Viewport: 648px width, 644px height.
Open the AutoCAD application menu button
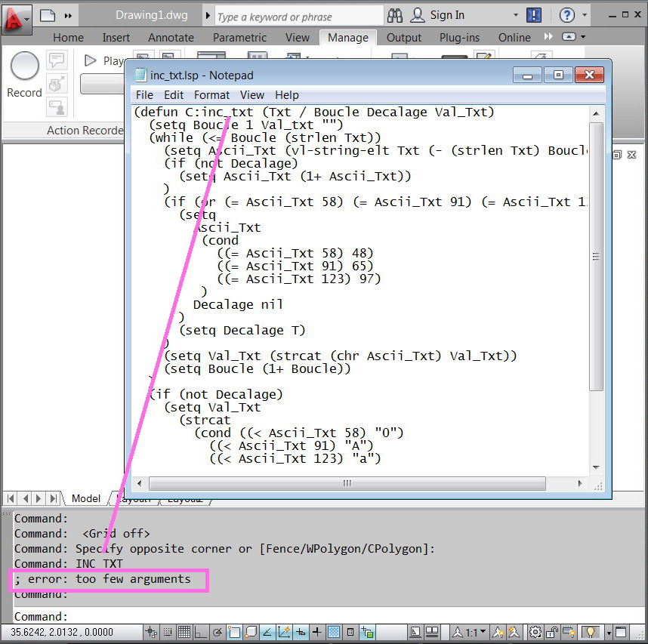click(17, 19)
